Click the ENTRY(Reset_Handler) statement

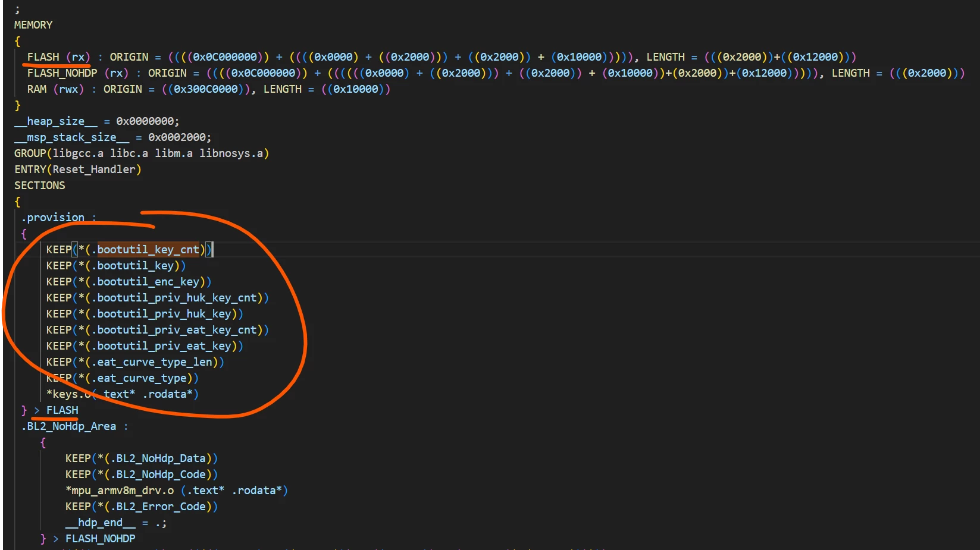click(78, 169)
